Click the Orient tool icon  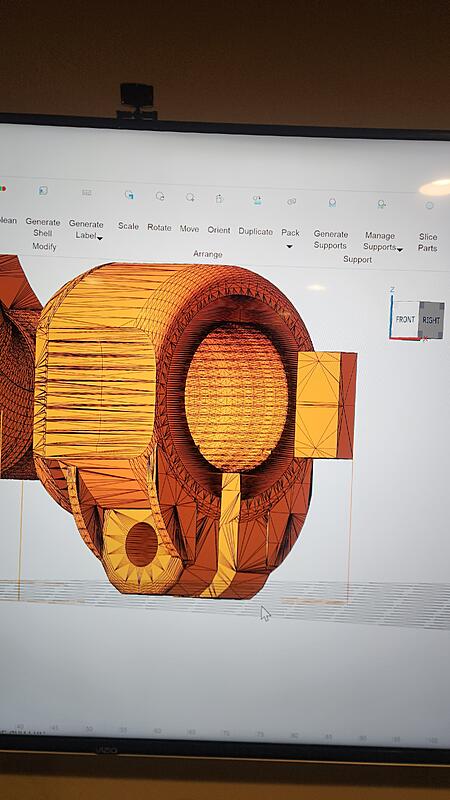click(x=219, y=198)
